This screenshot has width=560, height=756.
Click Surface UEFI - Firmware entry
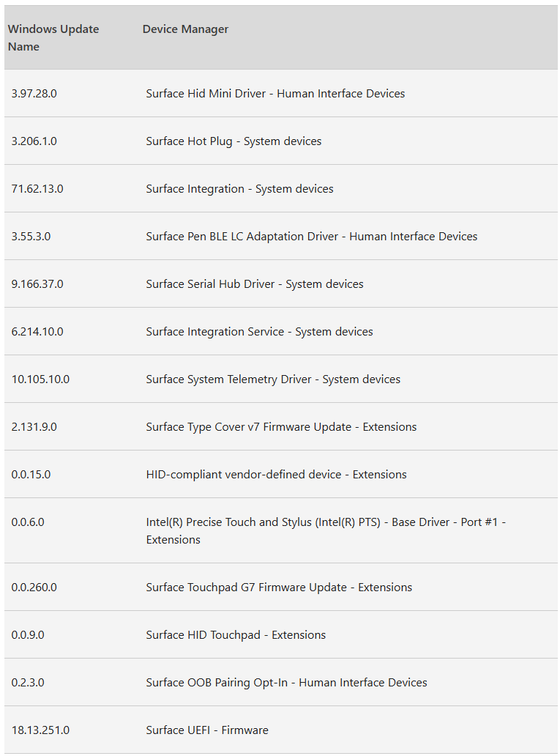point(207,730)
